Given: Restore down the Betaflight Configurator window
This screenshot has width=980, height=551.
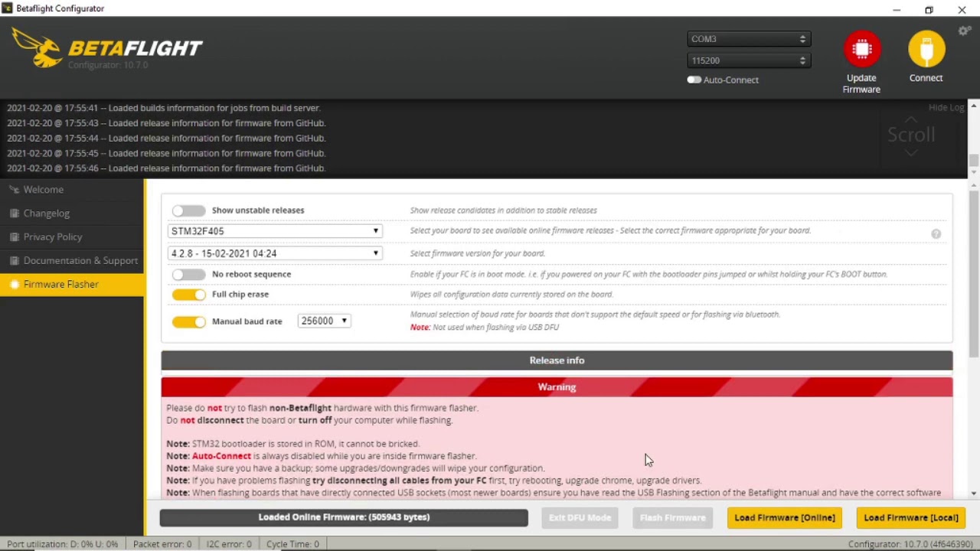Looking at the screenshot, I should (x=929, y=9).
